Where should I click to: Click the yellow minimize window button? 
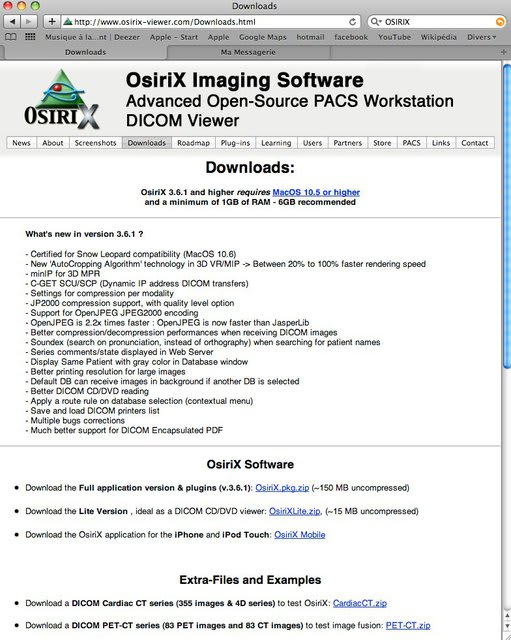(22, 6)
